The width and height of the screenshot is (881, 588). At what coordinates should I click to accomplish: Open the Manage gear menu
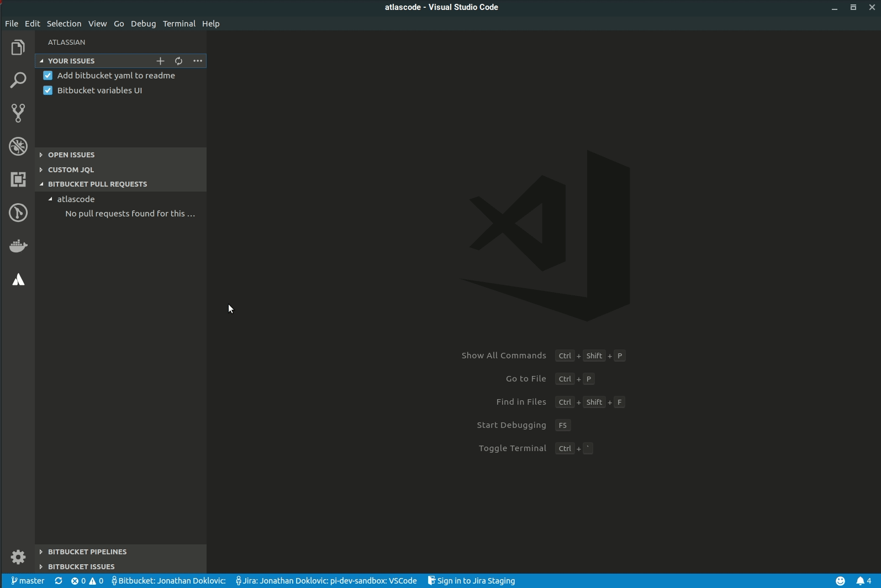point(18,557)
